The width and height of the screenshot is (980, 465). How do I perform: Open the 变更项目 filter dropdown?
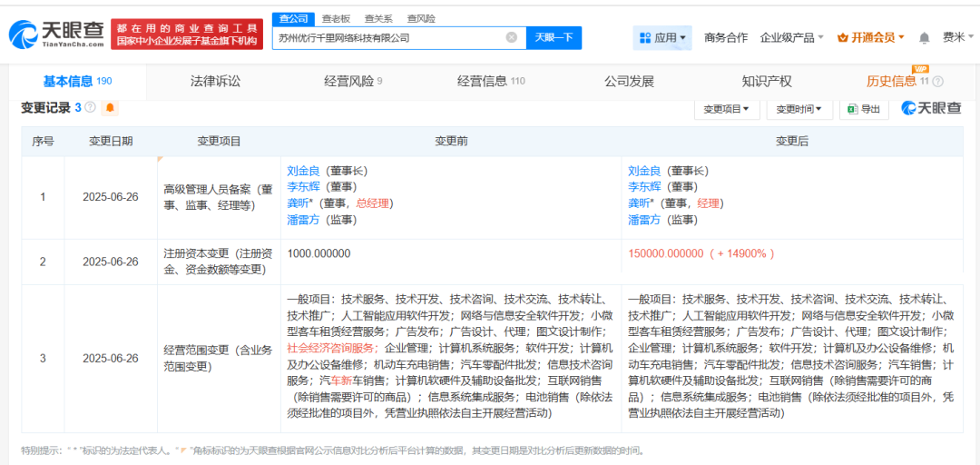[x=727, y=109]
